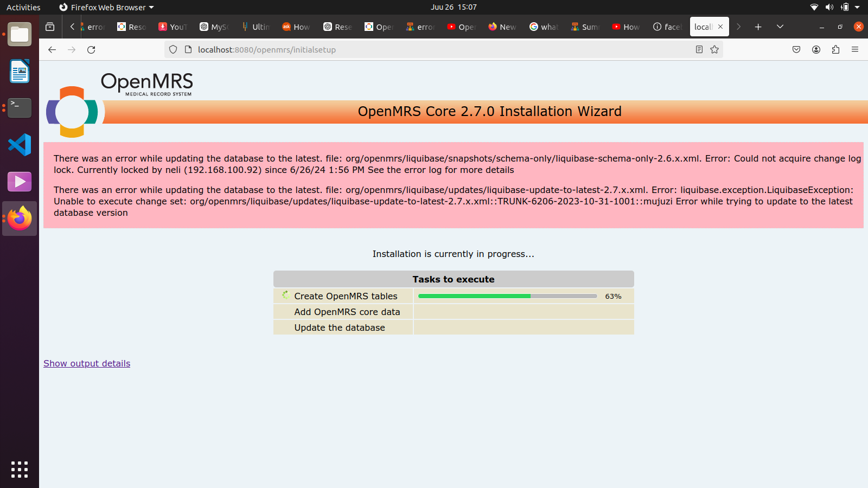This screenshot has height=488, width=868.
Task: Click the Update the database task row
Action: 454,328
